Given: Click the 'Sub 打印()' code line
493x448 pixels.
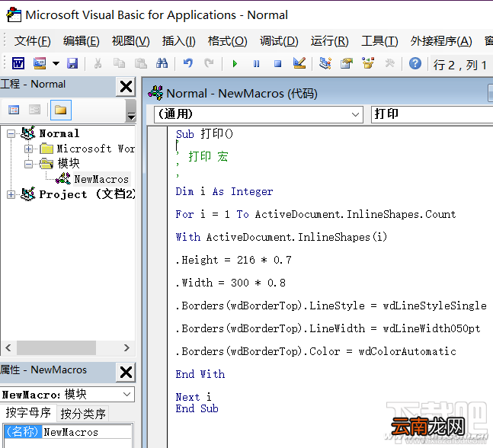Looking at the screenshot, I should coord(204,134).
